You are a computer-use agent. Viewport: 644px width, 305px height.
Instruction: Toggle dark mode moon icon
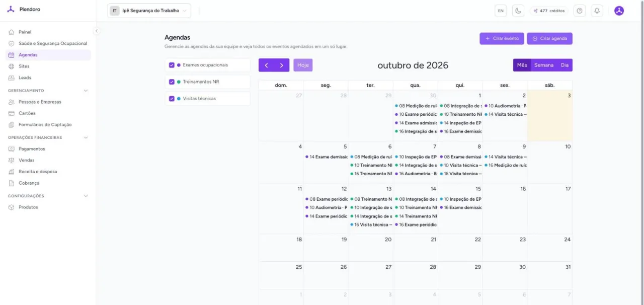pyautogui.click(x=518, y=11)
